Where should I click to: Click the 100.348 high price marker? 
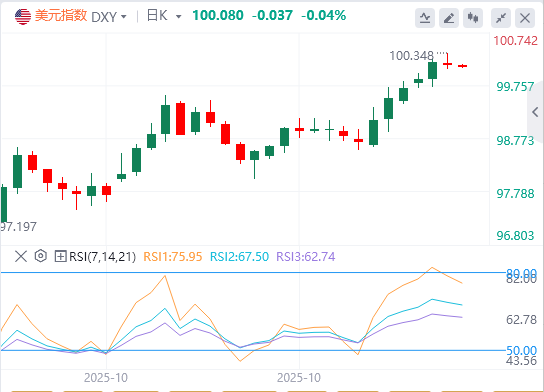point(411,56)
